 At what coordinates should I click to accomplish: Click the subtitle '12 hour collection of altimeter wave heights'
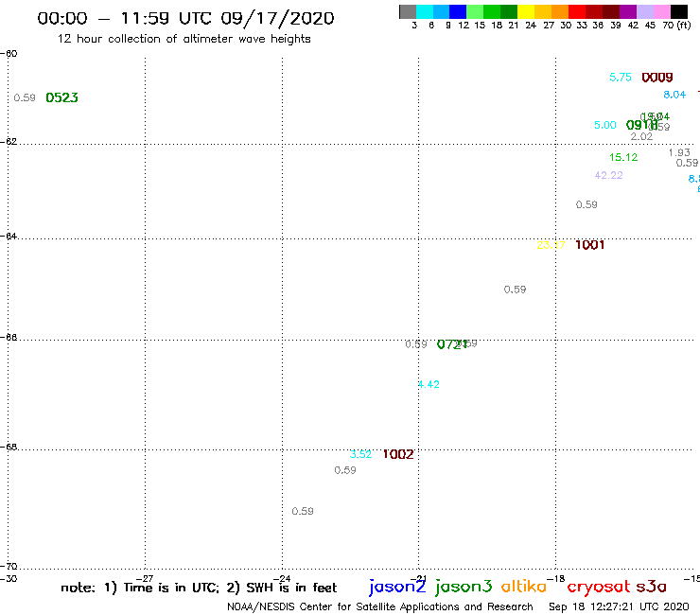click(x=184, y=39)
